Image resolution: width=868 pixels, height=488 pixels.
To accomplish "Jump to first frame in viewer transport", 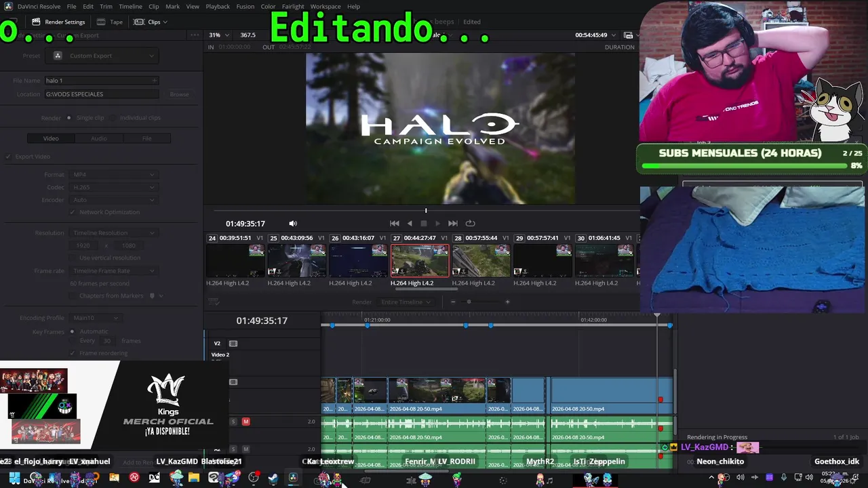I will tap(394, 223).
